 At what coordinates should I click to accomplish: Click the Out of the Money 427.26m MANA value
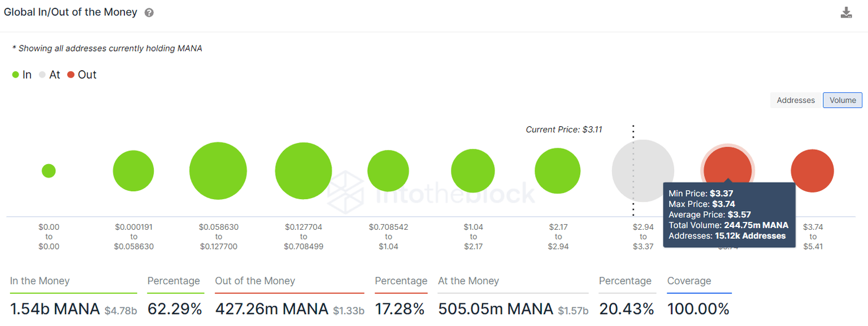click(272, 309)
